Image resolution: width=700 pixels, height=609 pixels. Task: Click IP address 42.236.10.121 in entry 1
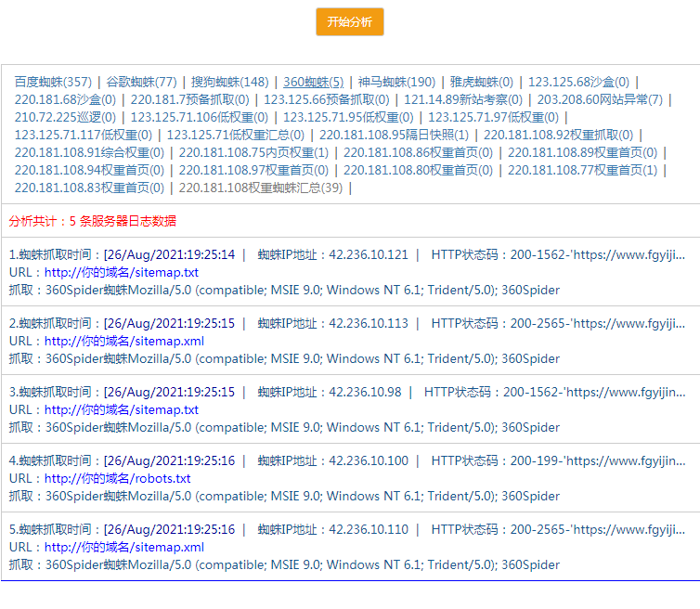tap(369, 255)
